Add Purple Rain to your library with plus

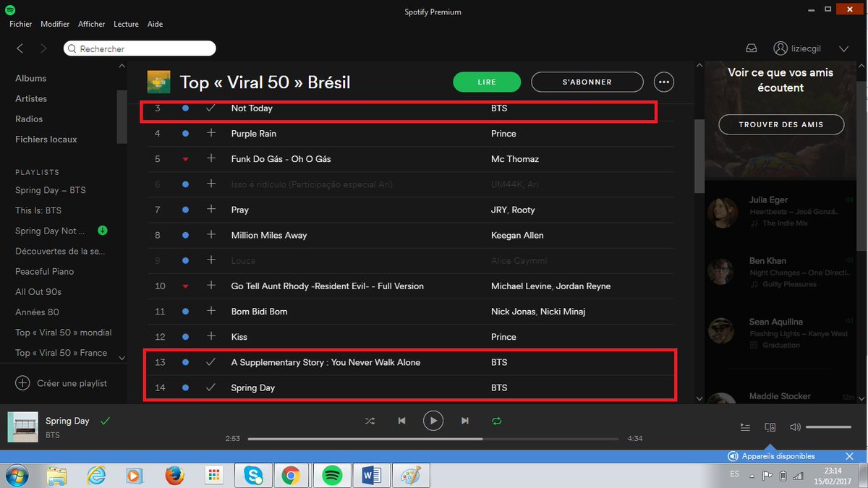[210, 133]
